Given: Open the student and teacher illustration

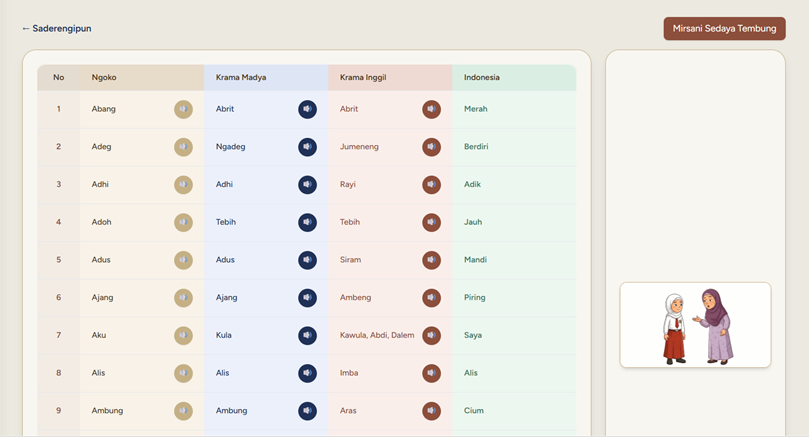Looking at the screenshot, I should pyautogui.click(x=695, y=325).
